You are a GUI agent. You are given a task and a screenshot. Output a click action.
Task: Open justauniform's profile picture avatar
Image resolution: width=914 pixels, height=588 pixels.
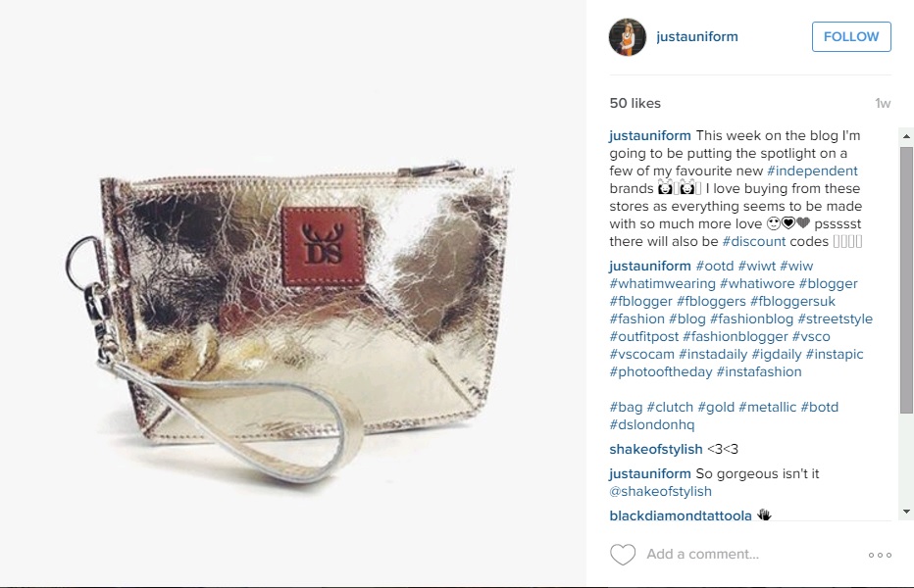click(628, 36)
